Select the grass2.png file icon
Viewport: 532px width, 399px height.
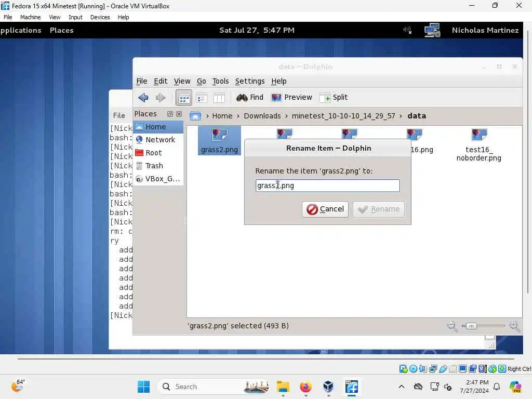point(220,140)
